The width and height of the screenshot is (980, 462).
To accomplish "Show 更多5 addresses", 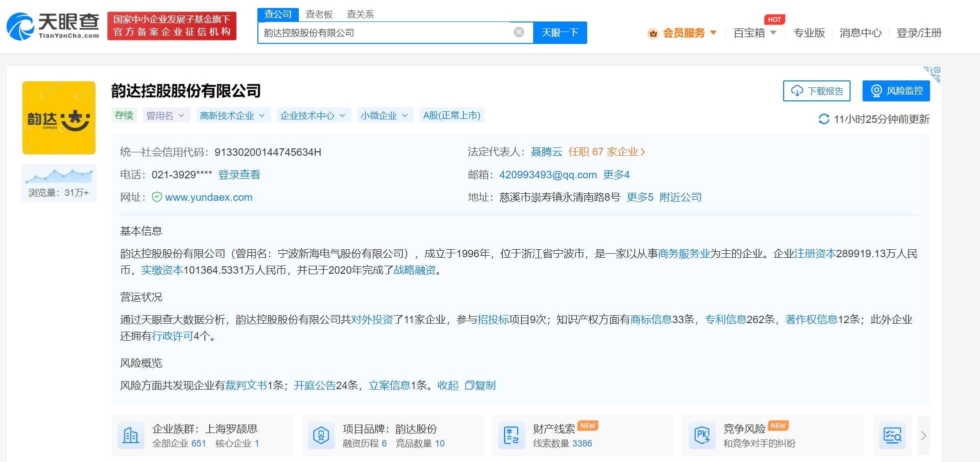I will pos(640,197).
